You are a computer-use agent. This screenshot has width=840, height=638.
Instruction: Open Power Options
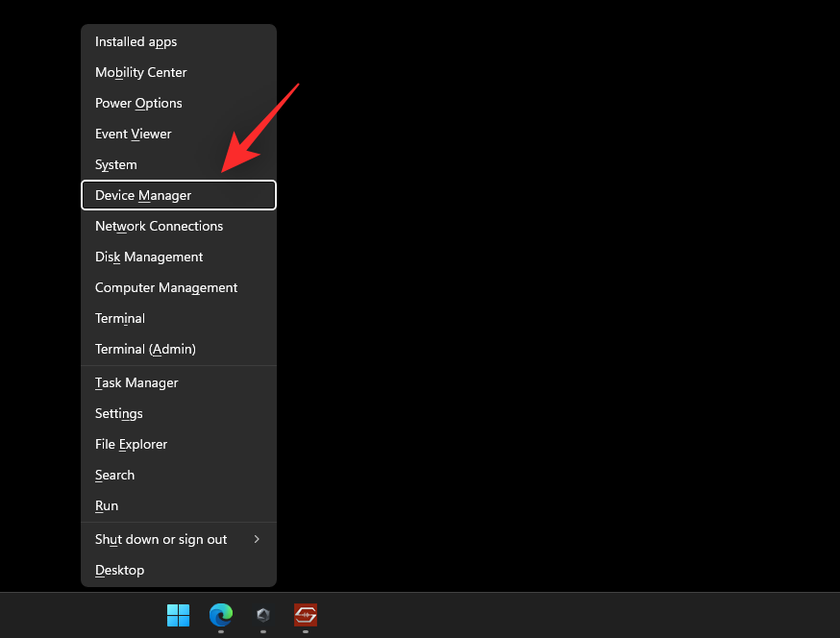(138, 103)
